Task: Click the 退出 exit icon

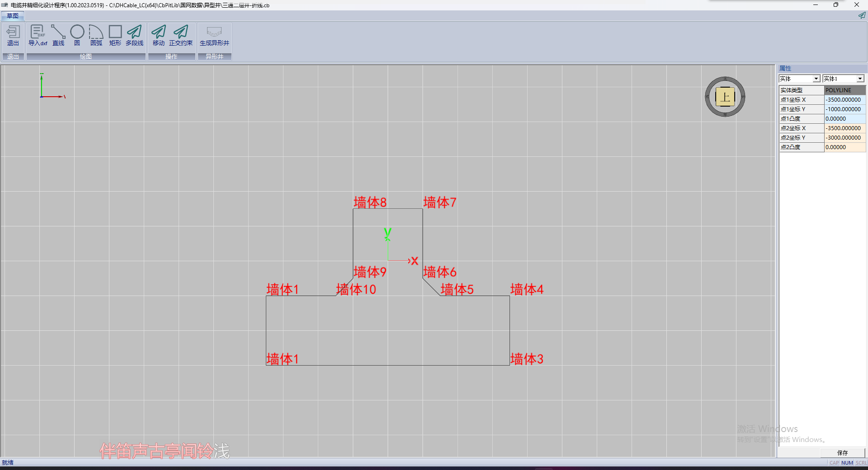Action: pyautogui.click(x=13, y=36)
